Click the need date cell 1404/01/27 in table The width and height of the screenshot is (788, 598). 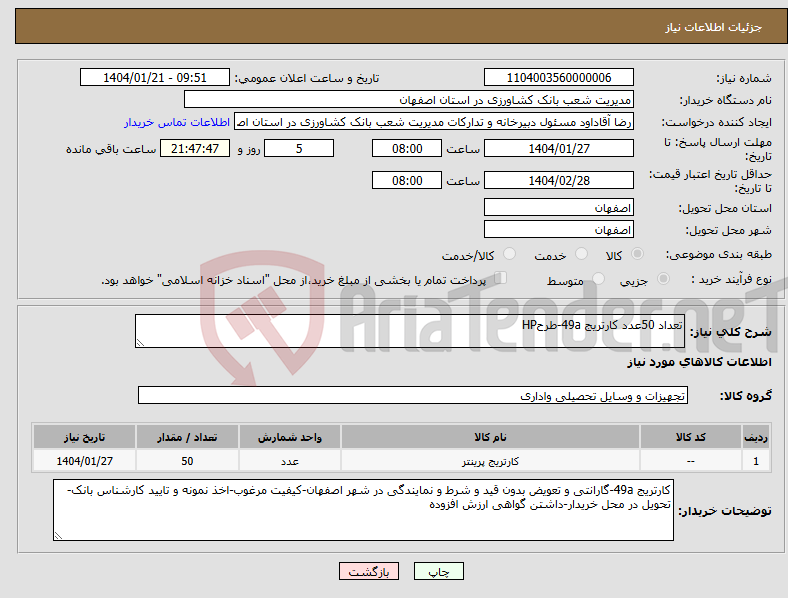tap(84, 461)
